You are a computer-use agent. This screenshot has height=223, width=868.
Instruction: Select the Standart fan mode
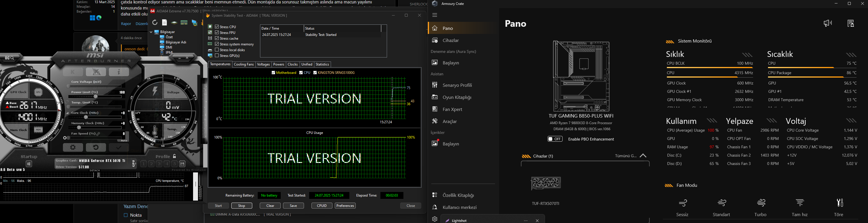click(x=721, y=207)
